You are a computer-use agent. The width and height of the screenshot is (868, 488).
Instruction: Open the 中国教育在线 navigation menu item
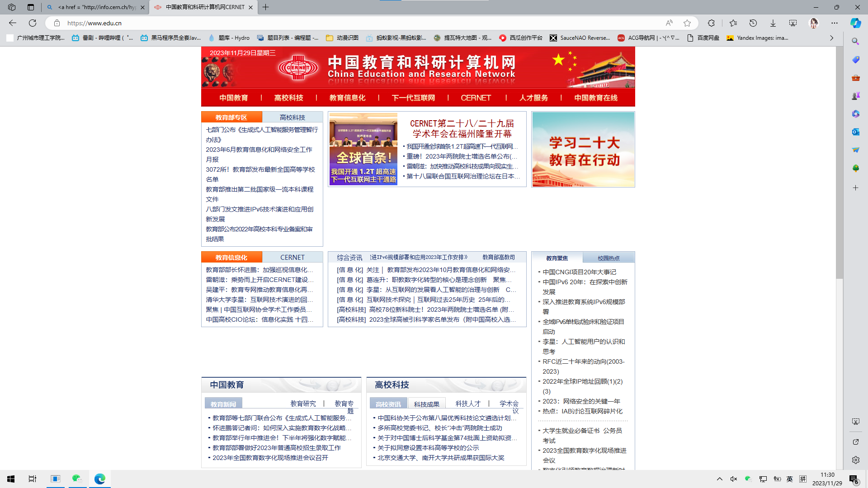pos(596,98)
